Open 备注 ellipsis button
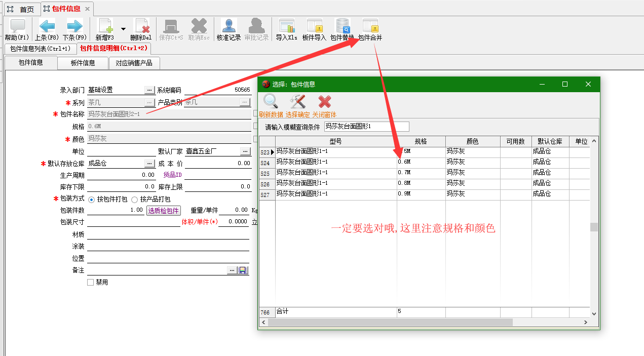The width and height of the screenshot is (644, 356). point(232,270)
